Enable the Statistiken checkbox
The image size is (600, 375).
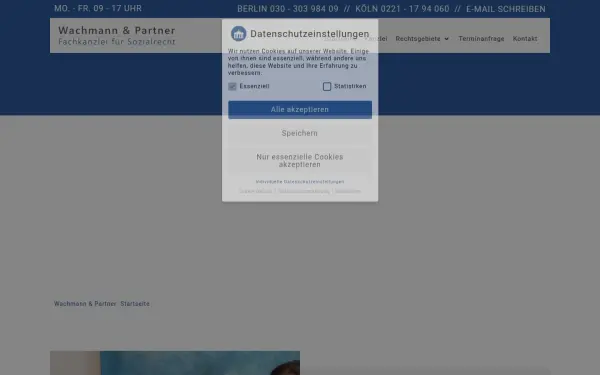coord(327,86)
